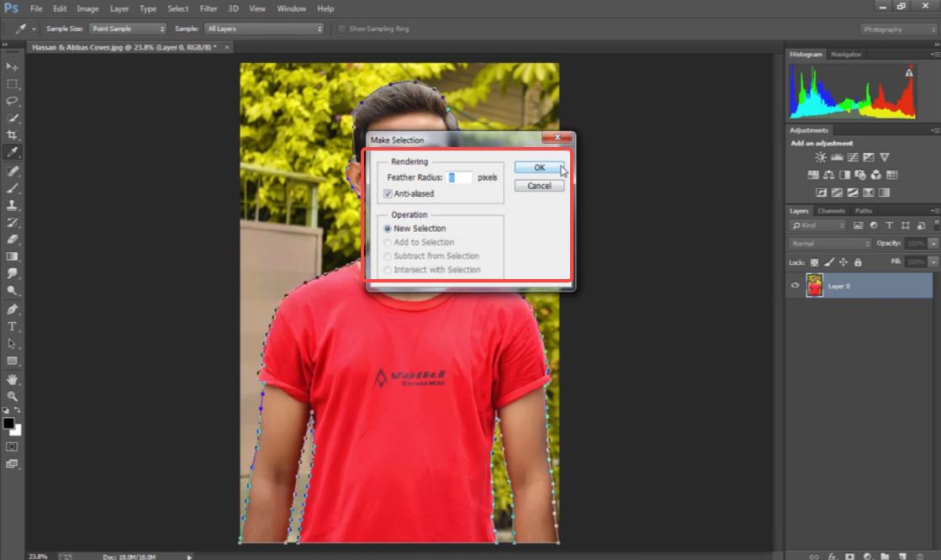Select the Clone Stamp tool
Image resolution: width=941 pixels, height=560 pixels.
pos(12,204)
